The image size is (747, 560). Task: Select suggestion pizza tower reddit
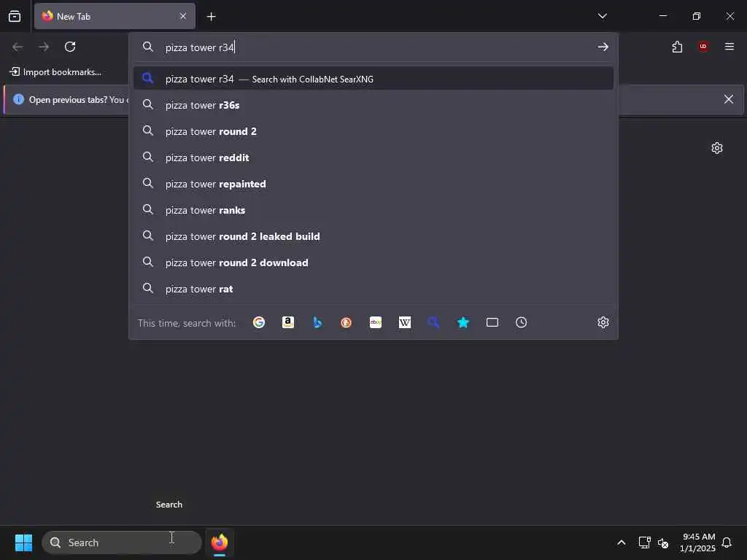click(x=373, y=157)
